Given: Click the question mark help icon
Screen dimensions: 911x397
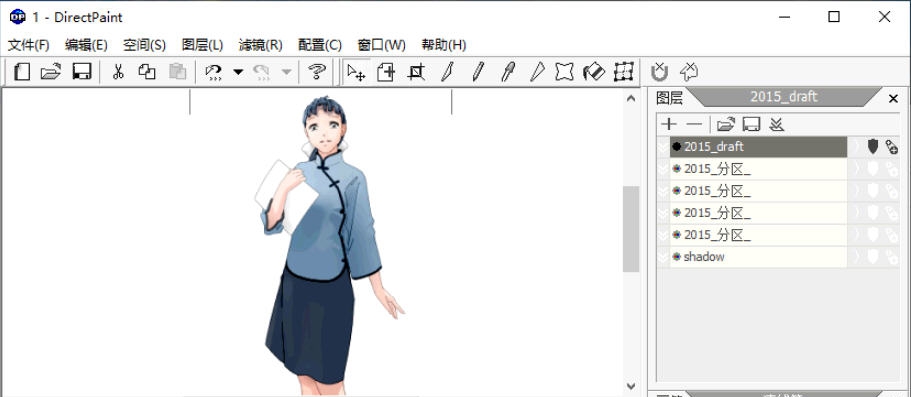Looking at the screenshot, I should coord(317,72).
